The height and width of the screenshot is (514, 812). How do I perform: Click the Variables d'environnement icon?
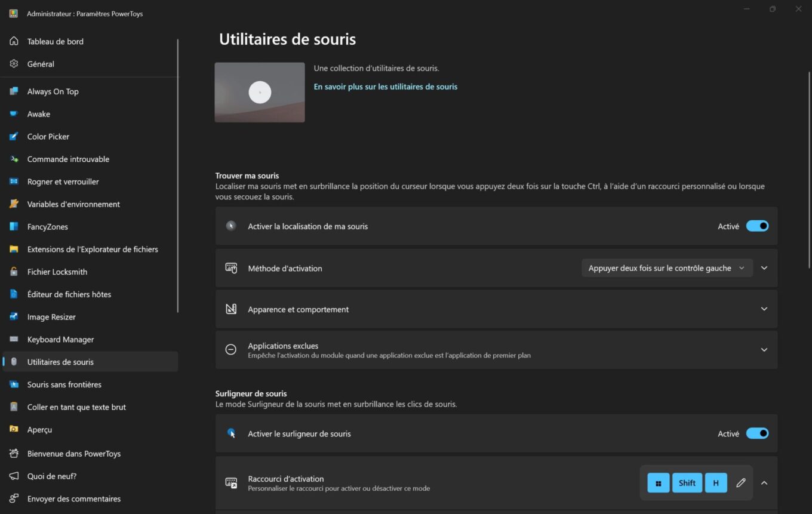coord(14,204)
